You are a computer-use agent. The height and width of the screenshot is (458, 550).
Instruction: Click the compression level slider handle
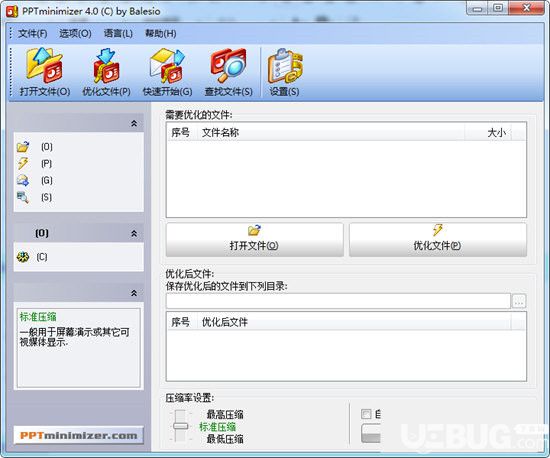click(180, 426)
